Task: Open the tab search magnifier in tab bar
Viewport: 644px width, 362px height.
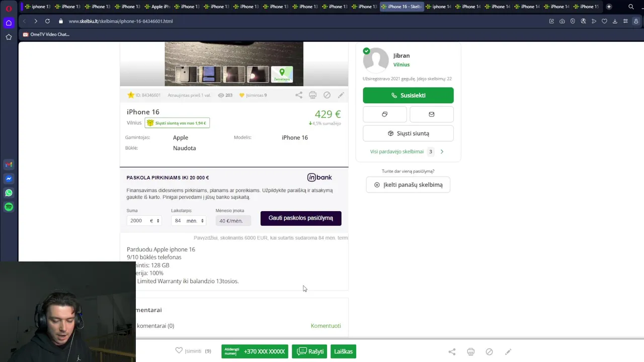Action: (x=631, y=7)
